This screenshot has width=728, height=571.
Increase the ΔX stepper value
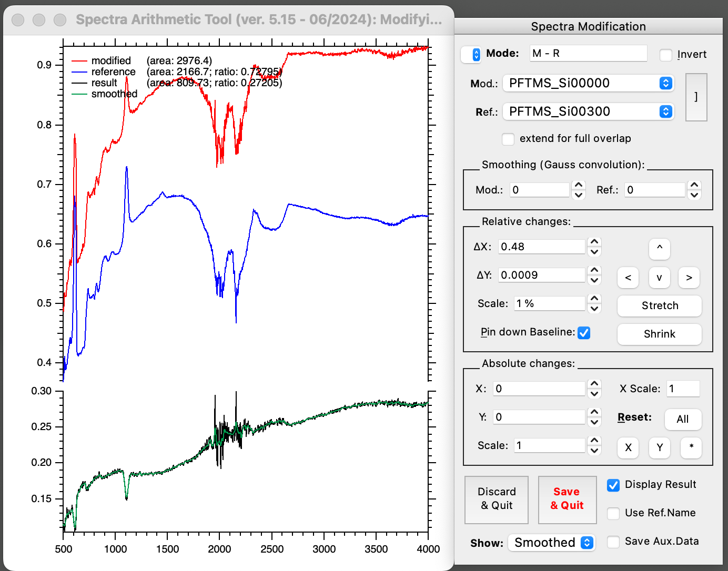[x=594, y=242]
